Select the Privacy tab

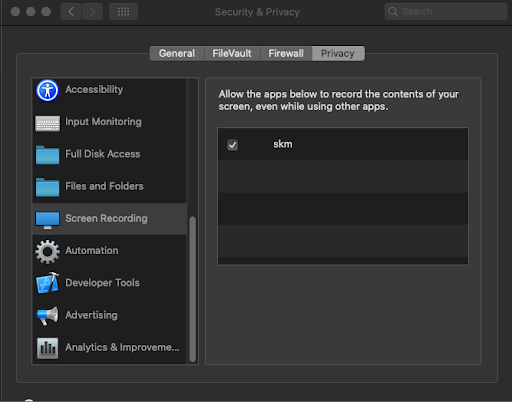click(x=338, y=53)
